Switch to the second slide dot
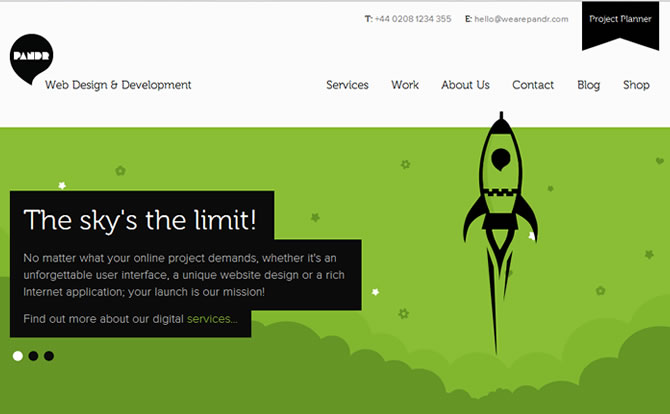The image size is (670, 414). pyautogui.click(x=33, y=355)
